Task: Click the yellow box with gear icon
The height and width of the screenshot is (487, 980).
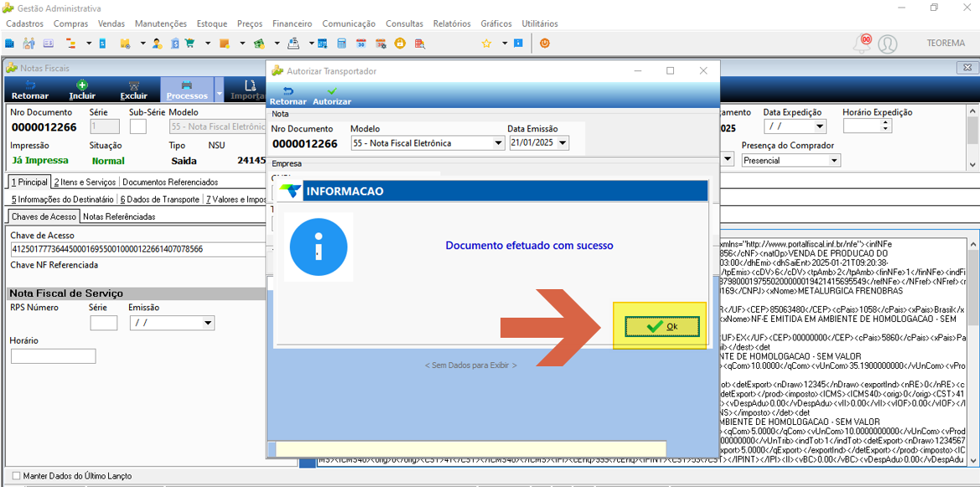Action: (x=125, y=43)
